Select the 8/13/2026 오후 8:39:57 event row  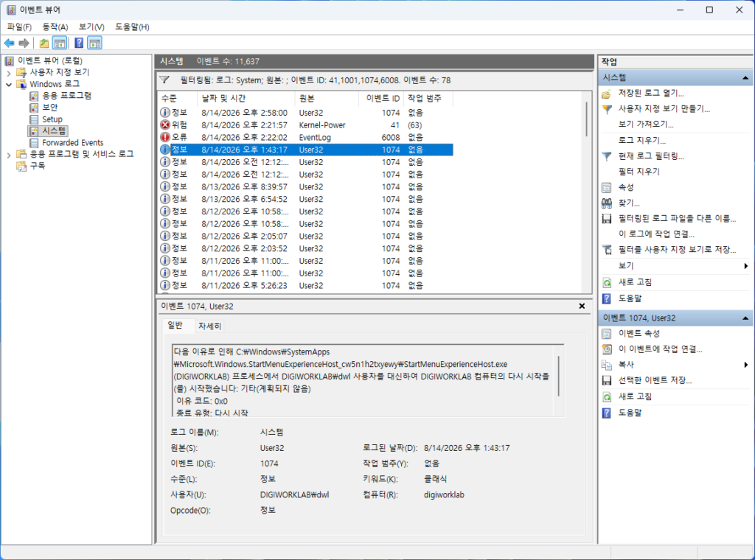pos(305,186)
